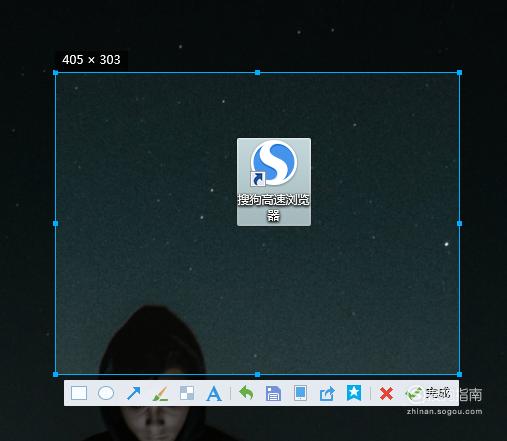Viewport: 507px width, 441px height.
Task: Click 完成 to finish screenshot
Action: pos(428,393)
